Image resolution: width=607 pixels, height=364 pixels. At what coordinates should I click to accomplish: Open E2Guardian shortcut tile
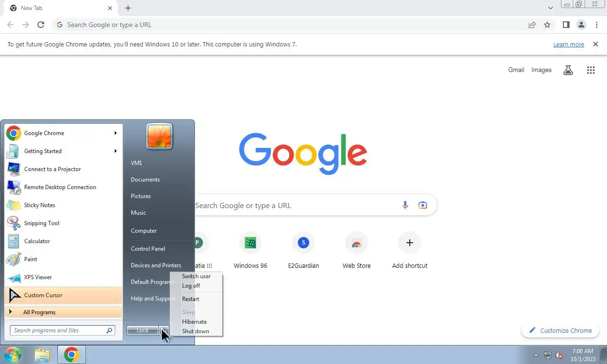click(303, 251)
